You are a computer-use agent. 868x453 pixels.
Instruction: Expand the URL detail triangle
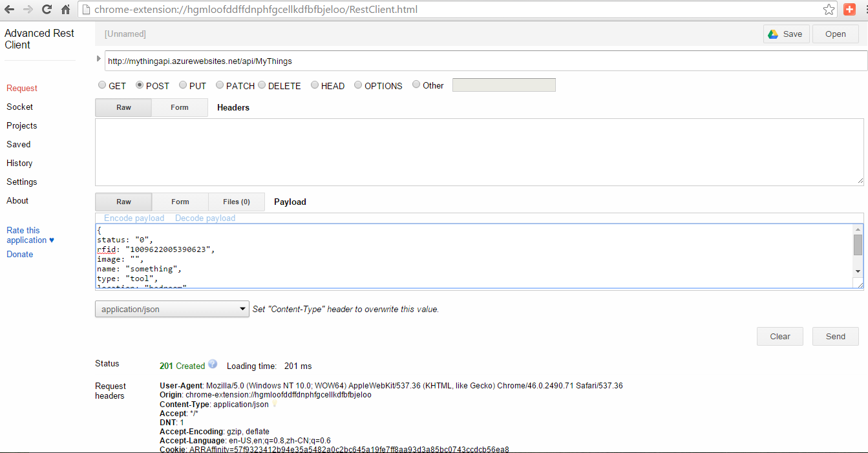pyautogui.click(x=99, y=59)
